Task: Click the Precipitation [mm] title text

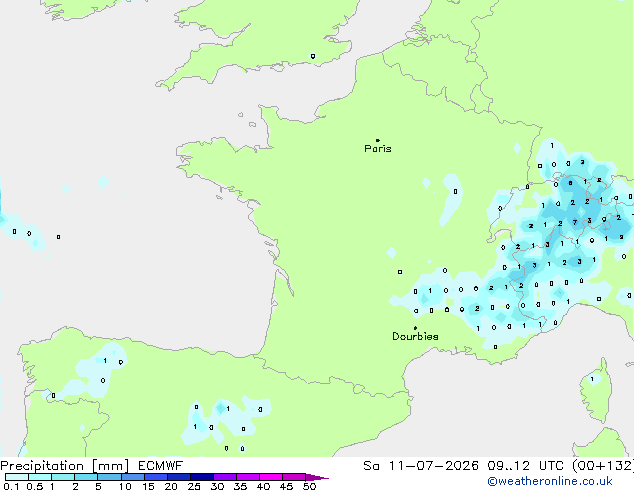Action: [65, 466]
